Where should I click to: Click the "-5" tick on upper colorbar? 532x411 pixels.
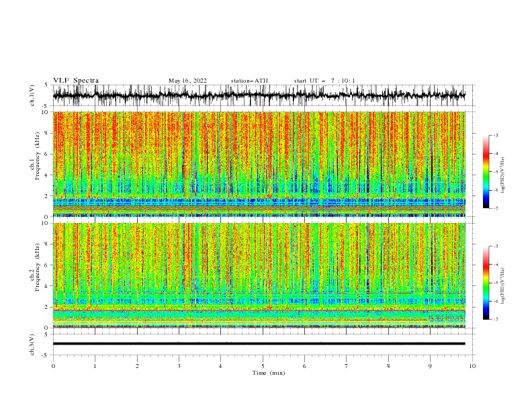click(495, 172)
